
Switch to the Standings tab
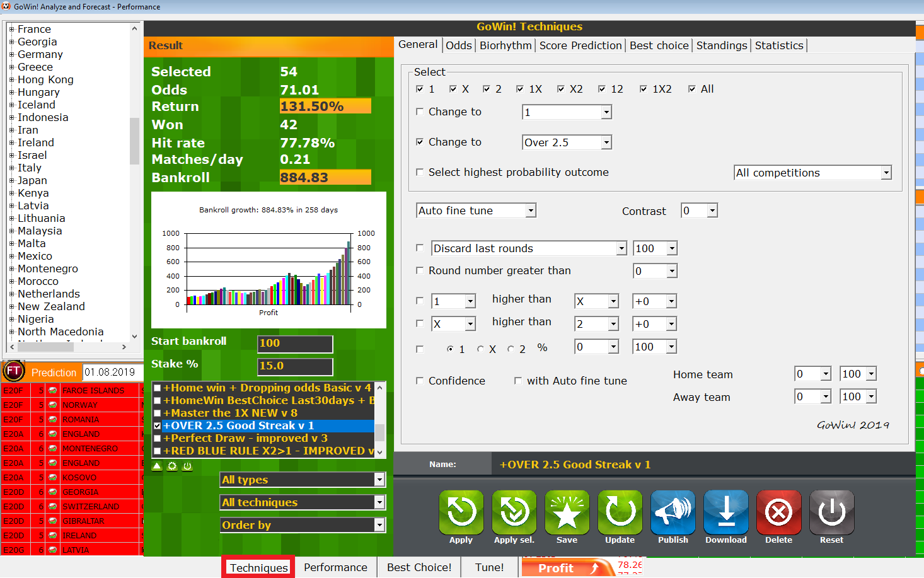point(722,45)
